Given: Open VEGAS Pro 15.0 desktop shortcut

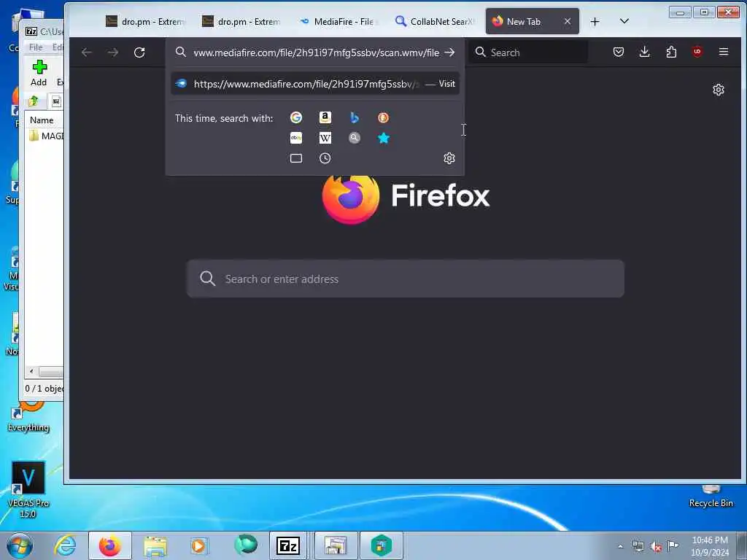Looking at the screenshot, I should click(28, 489).
